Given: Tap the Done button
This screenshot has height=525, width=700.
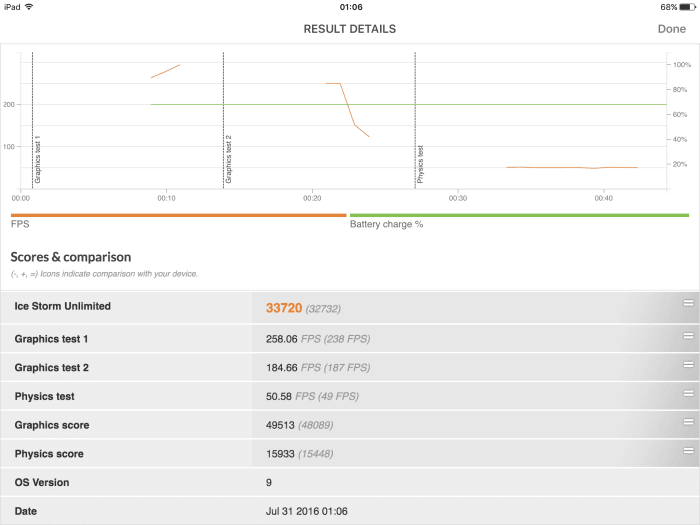Looking at the screenshot, I should [671, 29].
